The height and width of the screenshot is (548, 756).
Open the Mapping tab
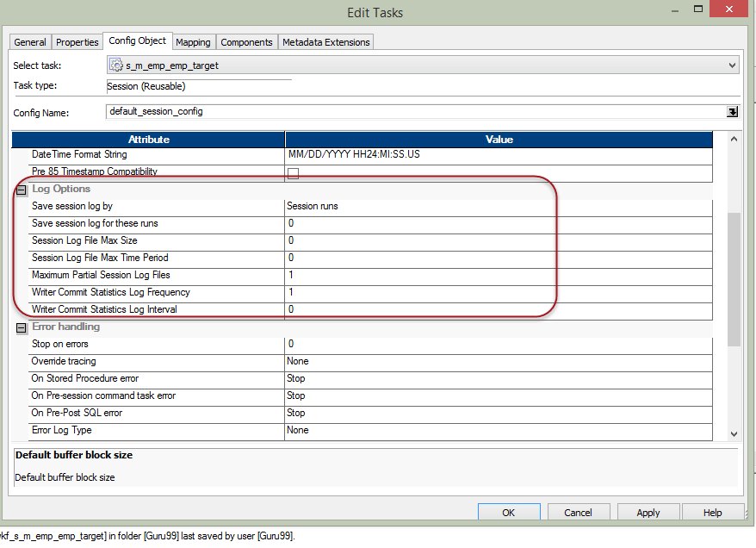point(193,42)
